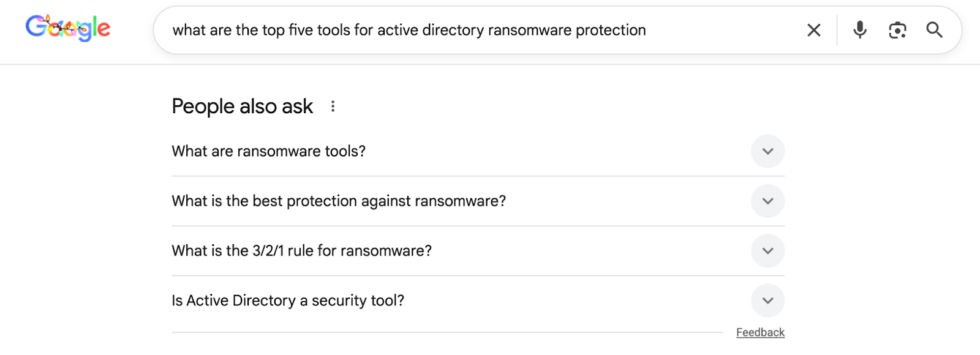The width and height of the screenshot is (980, 355).
Task: Expand the 'What are ransomware tools?' chevron
Action: click(767, 151)
